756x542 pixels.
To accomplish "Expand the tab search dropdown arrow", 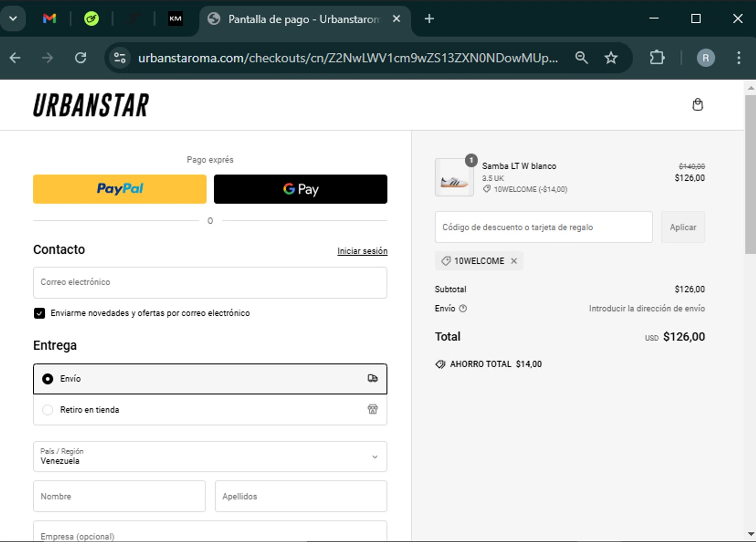I will pyautogui.click(x=13, y=19).
